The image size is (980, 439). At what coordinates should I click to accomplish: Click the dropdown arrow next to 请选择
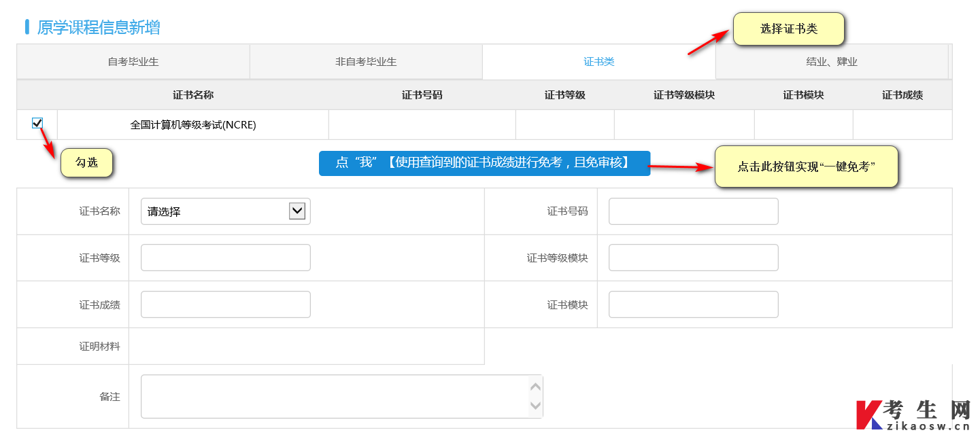(297, 211)
